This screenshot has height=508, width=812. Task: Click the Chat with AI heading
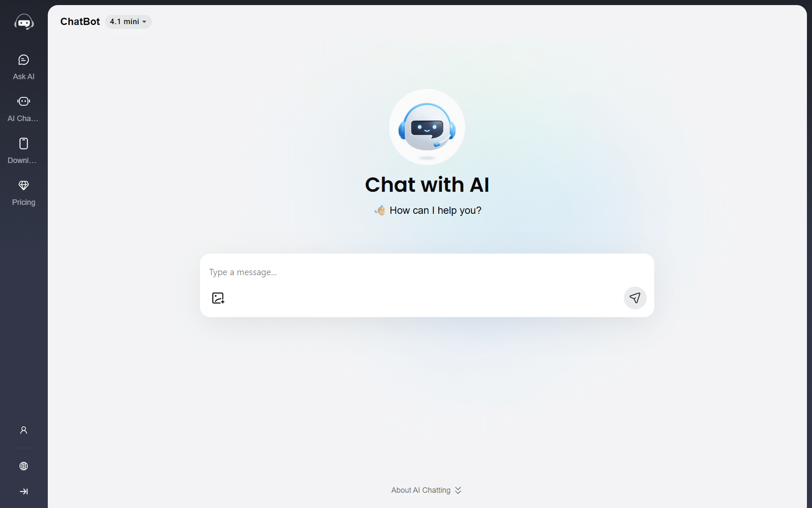click(x=427, y=185)
